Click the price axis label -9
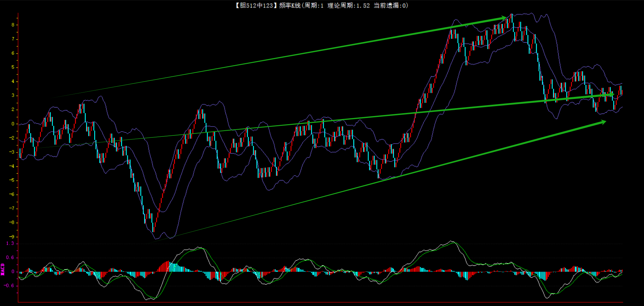 pos(12,237)
